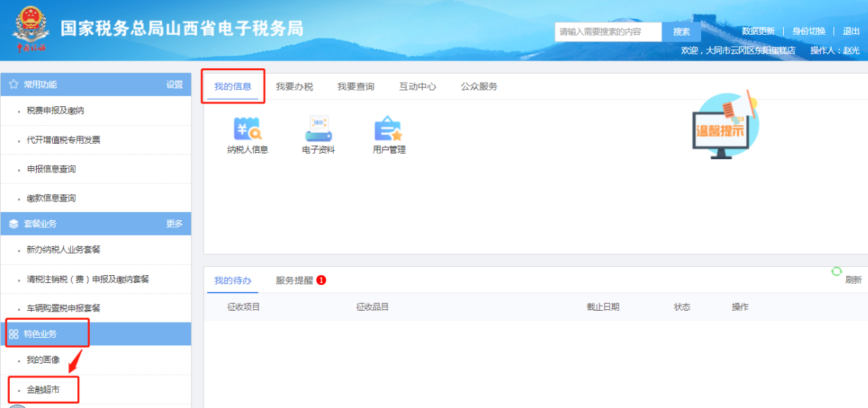The height and width of the screenshot is (408, 868).
Task: Click the search input field
Action: tap(609, 32)
